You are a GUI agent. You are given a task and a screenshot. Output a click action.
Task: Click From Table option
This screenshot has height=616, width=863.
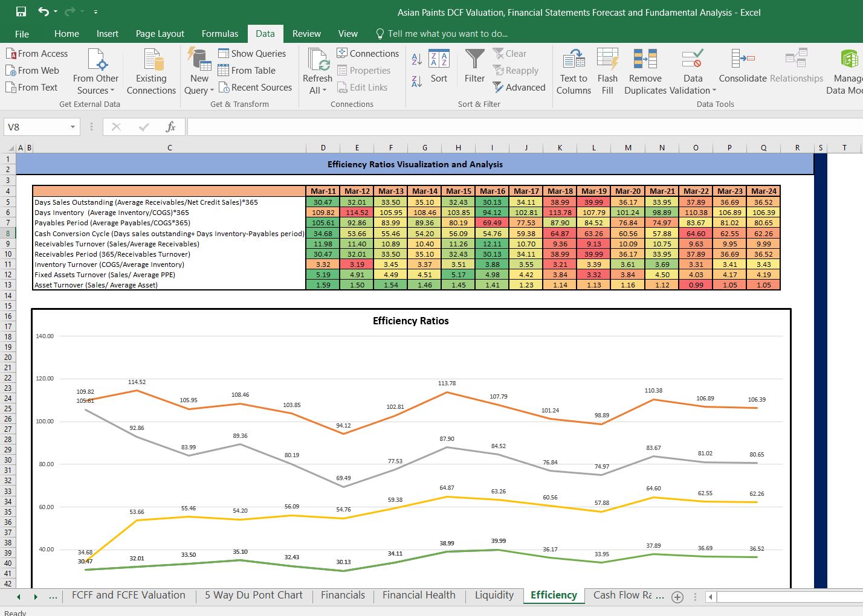click(247, 71)
